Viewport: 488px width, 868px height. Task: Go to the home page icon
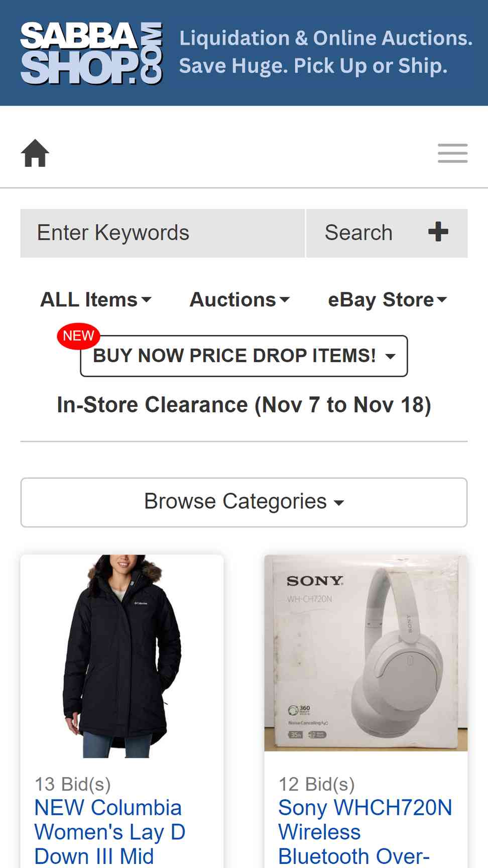tap(35, 153)
